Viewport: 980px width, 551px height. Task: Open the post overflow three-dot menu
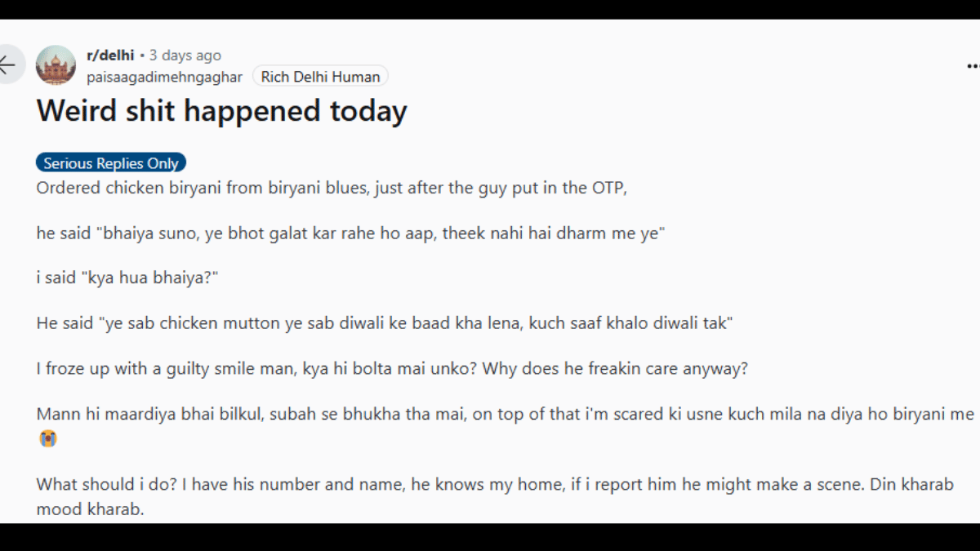[972, 65]
